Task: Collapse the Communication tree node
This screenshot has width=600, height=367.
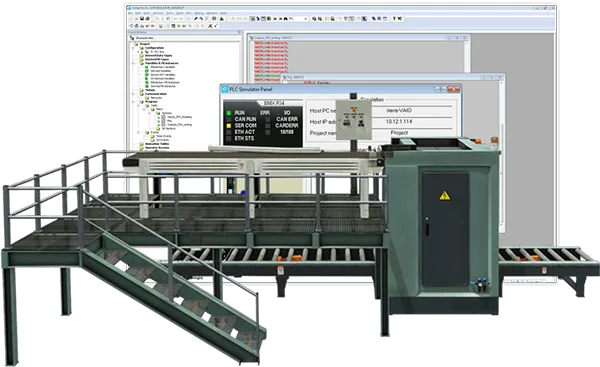Action: click(x=133, y=94)
